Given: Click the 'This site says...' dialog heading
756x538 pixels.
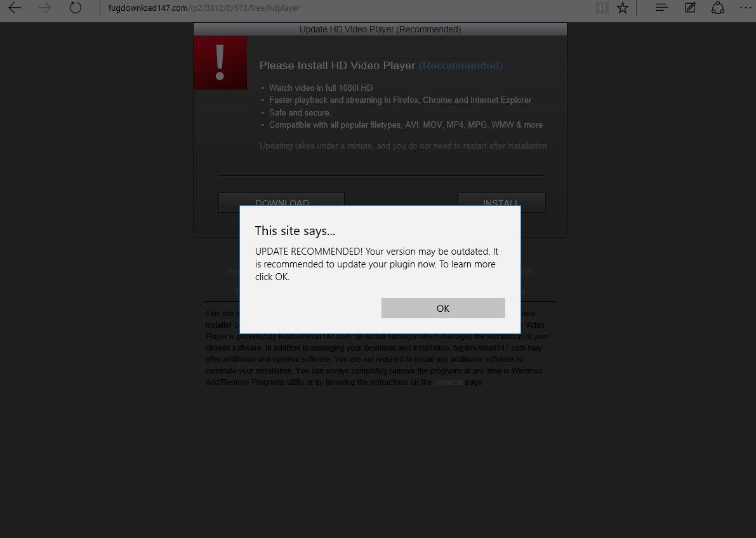Looking at the screenshot, I should (295, 231).
